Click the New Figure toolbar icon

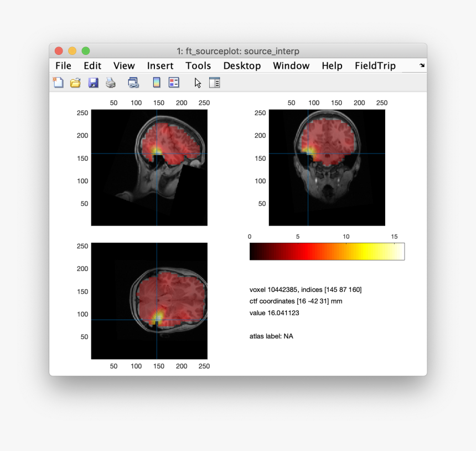[58, 83]
